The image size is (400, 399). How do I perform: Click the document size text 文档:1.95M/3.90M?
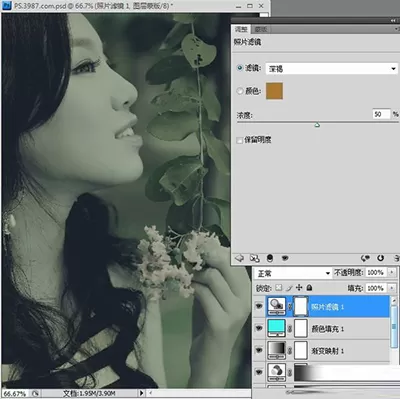(x=89, y=393)
